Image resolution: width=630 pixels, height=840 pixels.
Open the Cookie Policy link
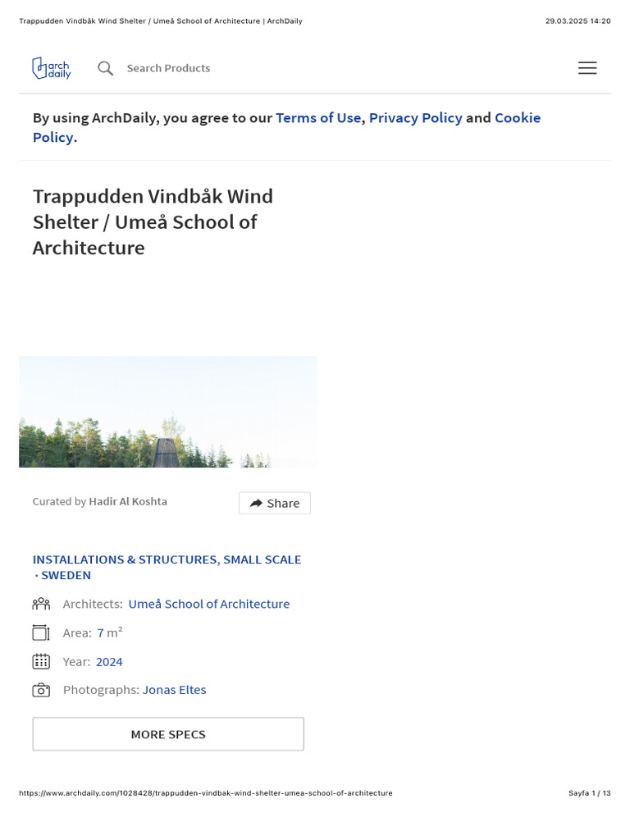tap(286, 127)
